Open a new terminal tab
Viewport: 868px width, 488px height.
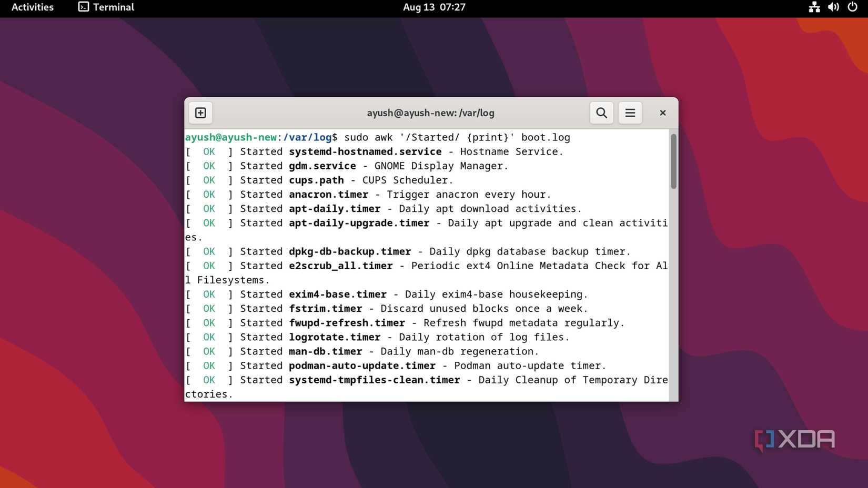click(200, 113)
